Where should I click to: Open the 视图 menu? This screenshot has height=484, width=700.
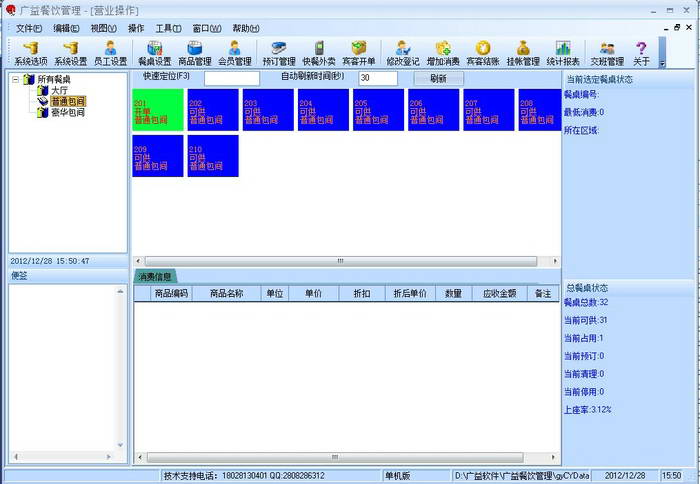click(x=103, y=29)
